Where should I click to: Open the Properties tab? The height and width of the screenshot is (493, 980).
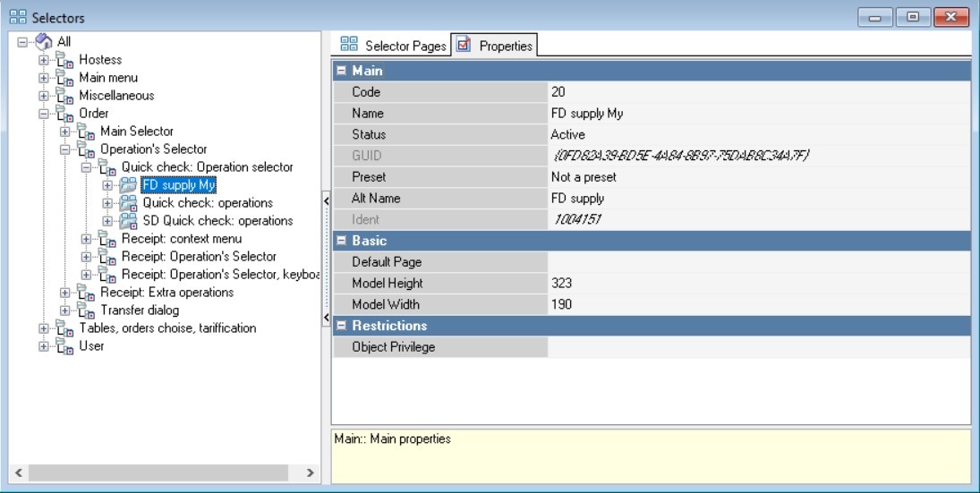pos(494,46)
